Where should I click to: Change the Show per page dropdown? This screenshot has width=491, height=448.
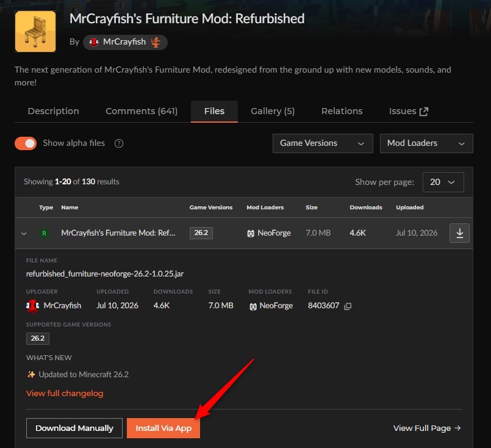click(443, 182)
